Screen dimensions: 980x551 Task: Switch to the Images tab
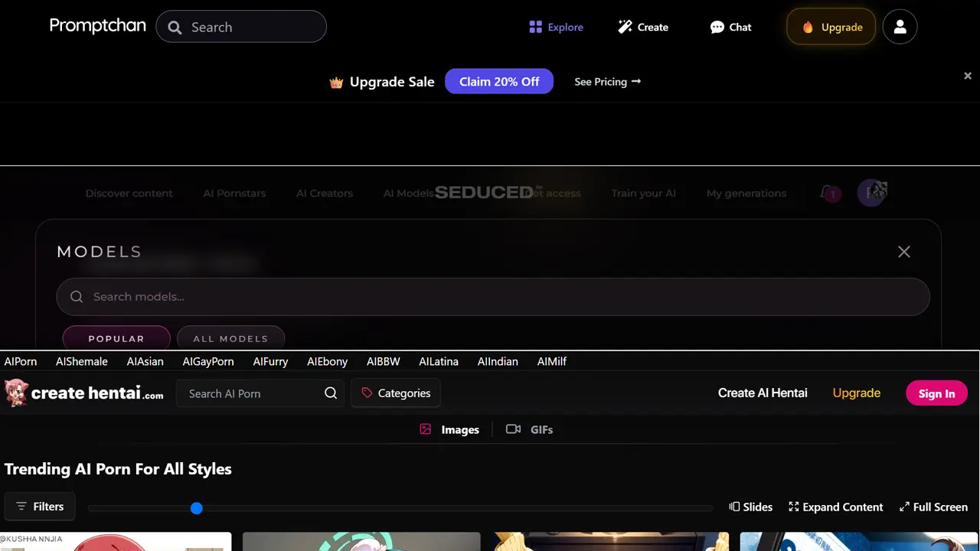coord(449,429)
